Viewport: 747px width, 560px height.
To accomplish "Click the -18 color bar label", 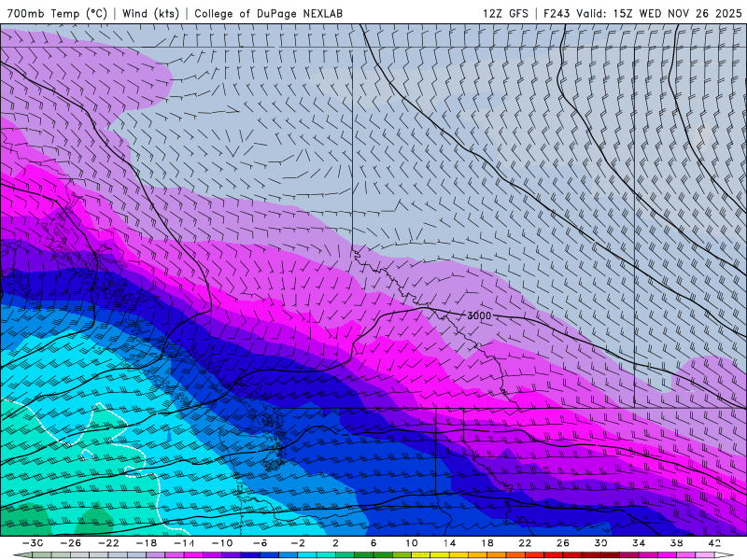I will pos(147,543).
